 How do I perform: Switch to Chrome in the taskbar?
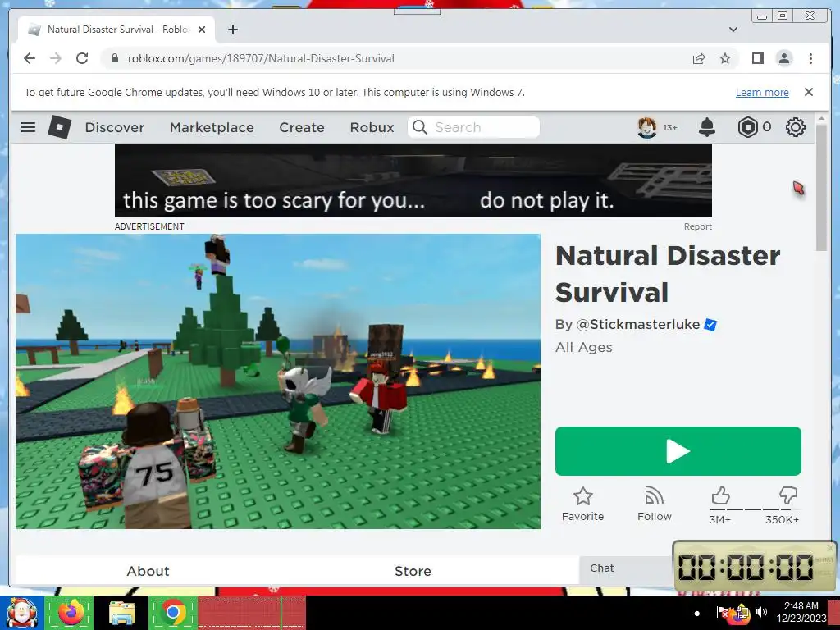tap(172, 612)
